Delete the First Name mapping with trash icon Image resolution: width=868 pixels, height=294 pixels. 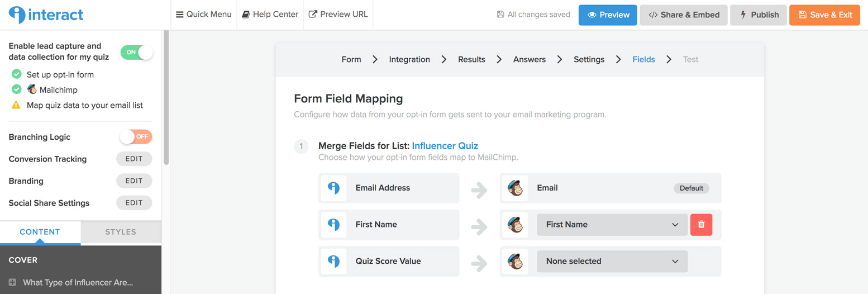(702, 224)
